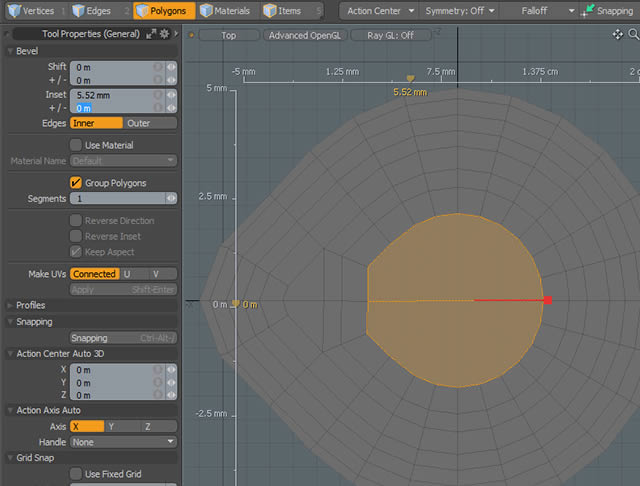Screen dimensions: 640x486
Task: Click the Advanced OpenGL shading button
Action: pyautogui.click(x=304, y=36)
